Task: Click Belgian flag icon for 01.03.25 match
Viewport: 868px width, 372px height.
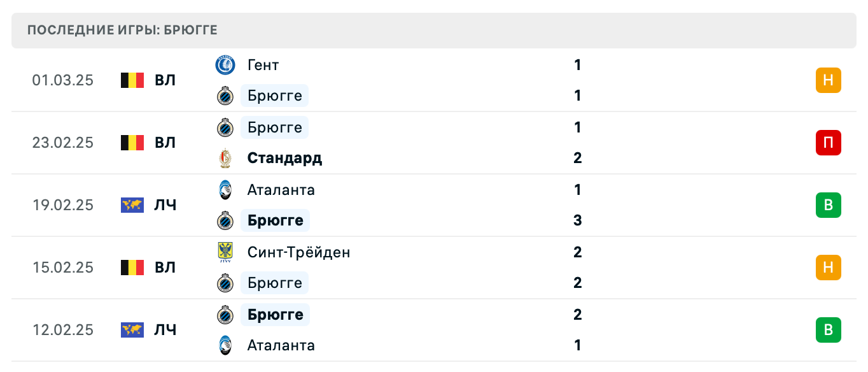Action: (x=132, y=80)
